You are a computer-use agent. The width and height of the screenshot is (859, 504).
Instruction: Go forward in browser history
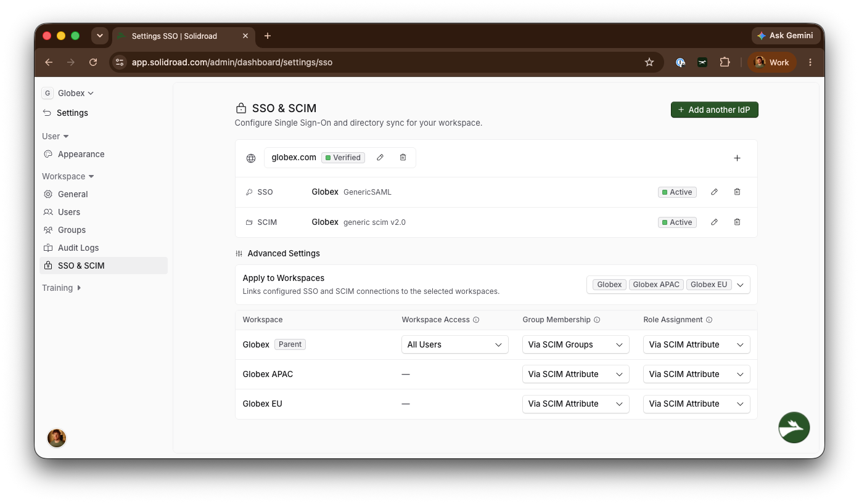71,62
